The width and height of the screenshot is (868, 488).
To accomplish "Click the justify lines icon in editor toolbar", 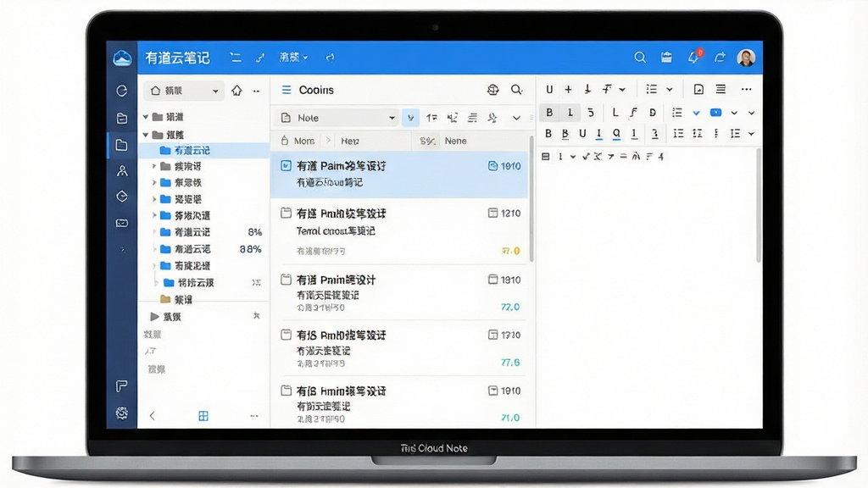I will (x=721, y=88).
